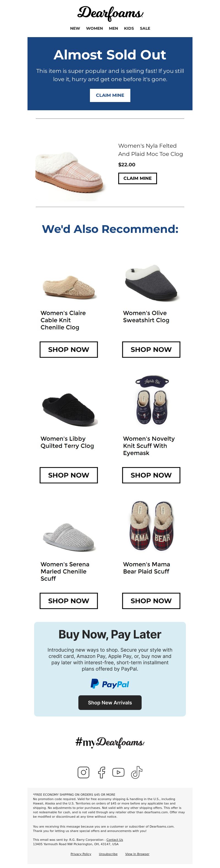Open the Novelty Knit Scuff with Eyemask image
The image size is (220, 868).
[x=152, y=401]
